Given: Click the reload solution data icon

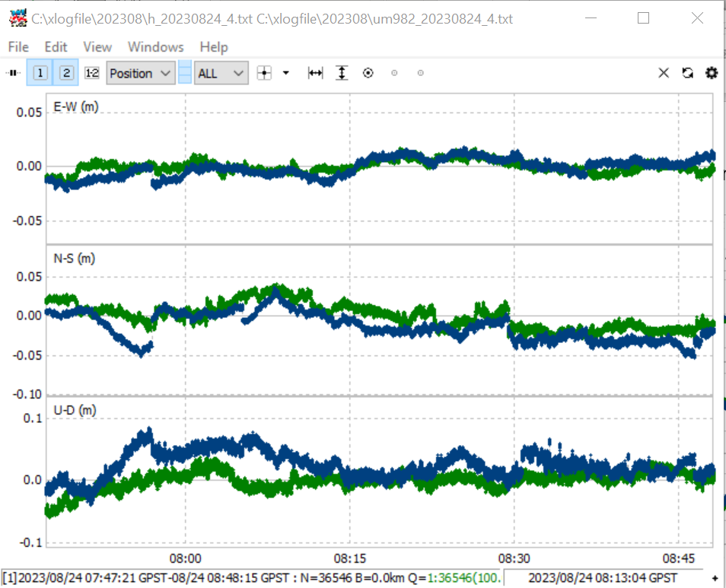Looking at the screenshot, I should [688, 72].
